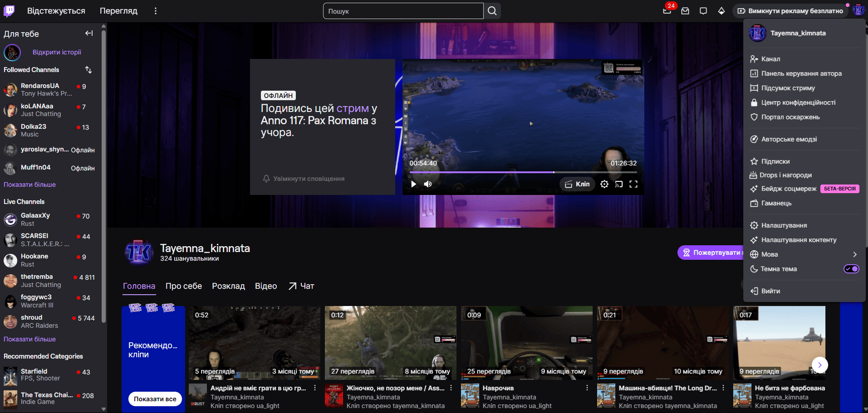Enable notifications via Увімкнути сповіщення
The height and width of the screenshot is (413, 868).
click(304, 179)
